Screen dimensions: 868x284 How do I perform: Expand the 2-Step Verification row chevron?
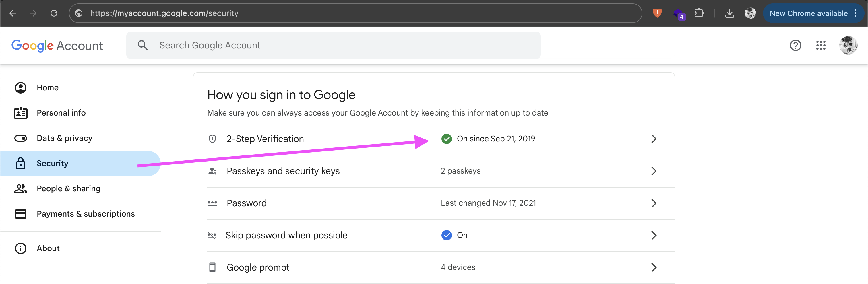tap(653, 139)
